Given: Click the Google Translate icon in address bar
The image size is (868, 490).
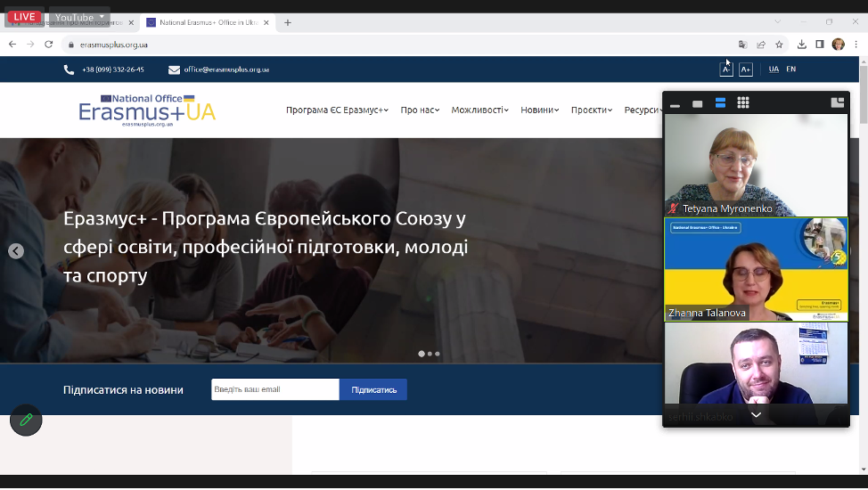Looking at the screenshot, I should 742,45.
